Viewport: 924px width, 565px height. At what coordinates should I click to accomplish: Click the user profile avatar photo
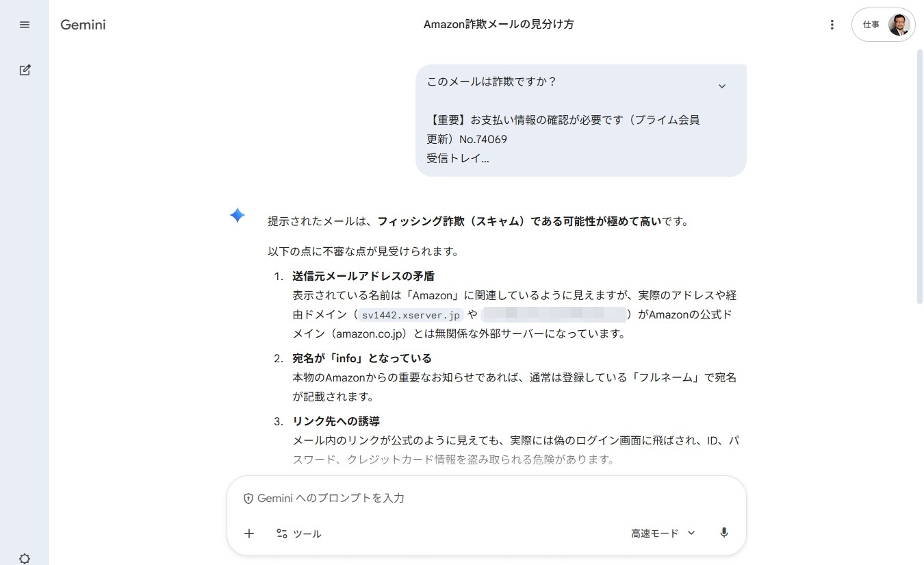coord(899,25)
